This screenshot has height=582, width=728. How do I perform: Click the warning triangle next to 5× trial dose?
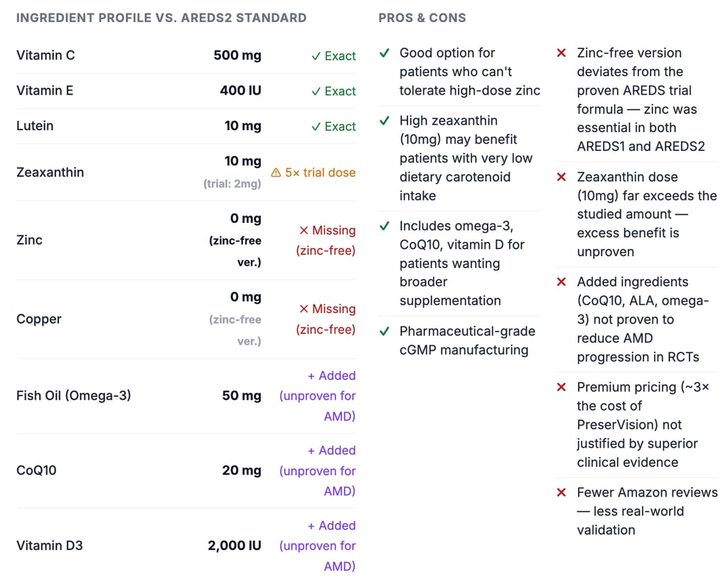pyautogui.click(x=276, y=173)
